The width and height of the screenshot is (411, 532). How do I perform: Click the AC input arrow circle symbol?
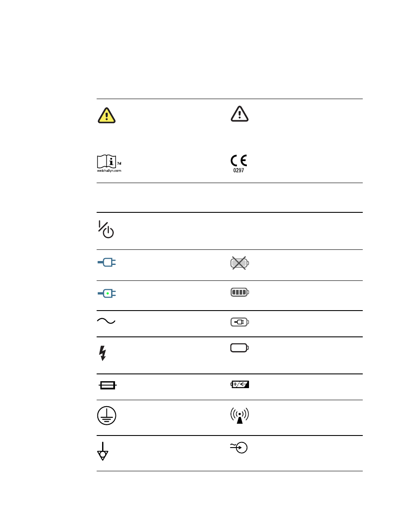(239, 448)
